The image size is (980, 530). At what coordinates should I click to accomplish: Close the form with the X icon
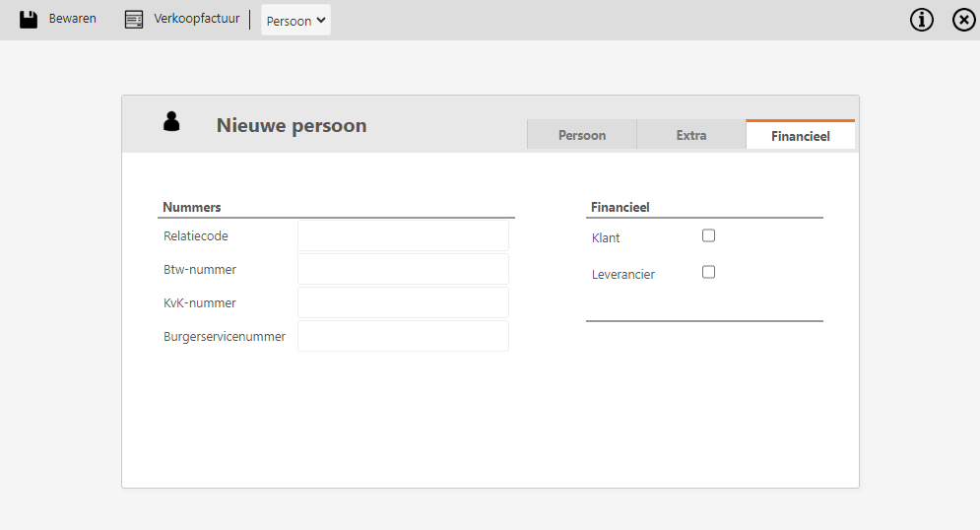[964, 20]
